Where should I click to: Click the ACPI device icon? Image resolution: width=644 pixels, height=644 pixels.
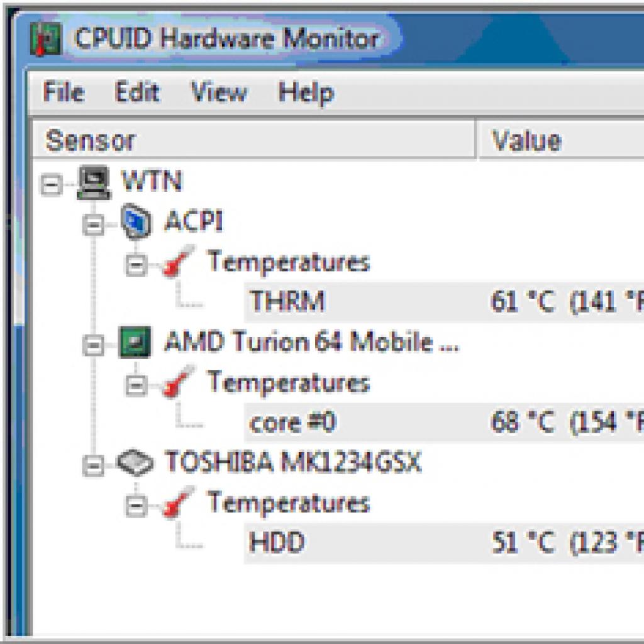[136, 222]
